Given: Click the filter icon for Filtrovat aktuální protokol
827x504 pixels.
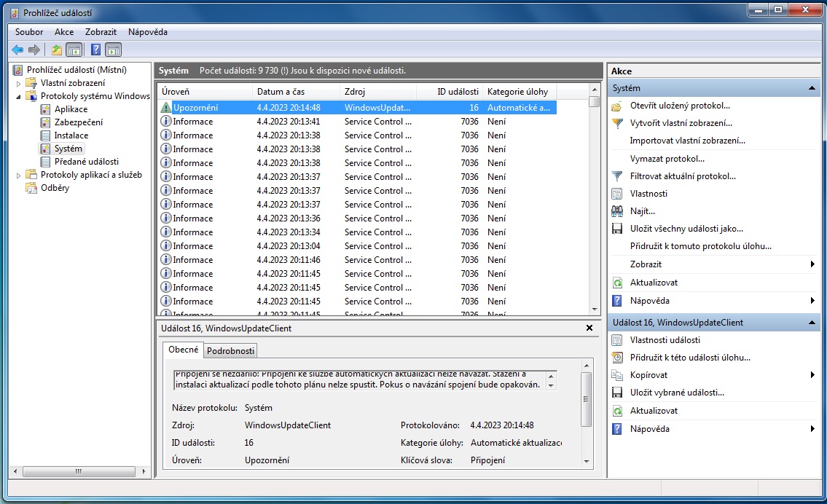Looking at the screenshot, I should click(617, 176).
